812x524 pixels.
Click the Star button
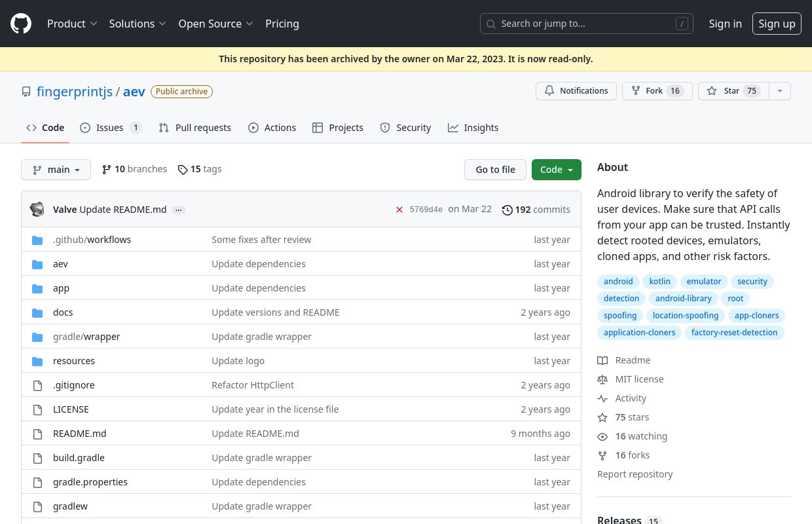pyautogui.click(x=733, y=91)
